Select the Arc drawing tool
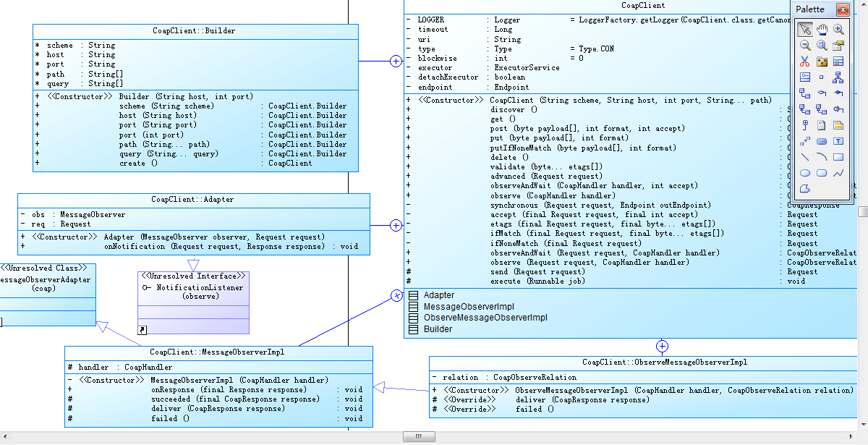The width and height of the screenshot is (868, 445). pos(822,156)
